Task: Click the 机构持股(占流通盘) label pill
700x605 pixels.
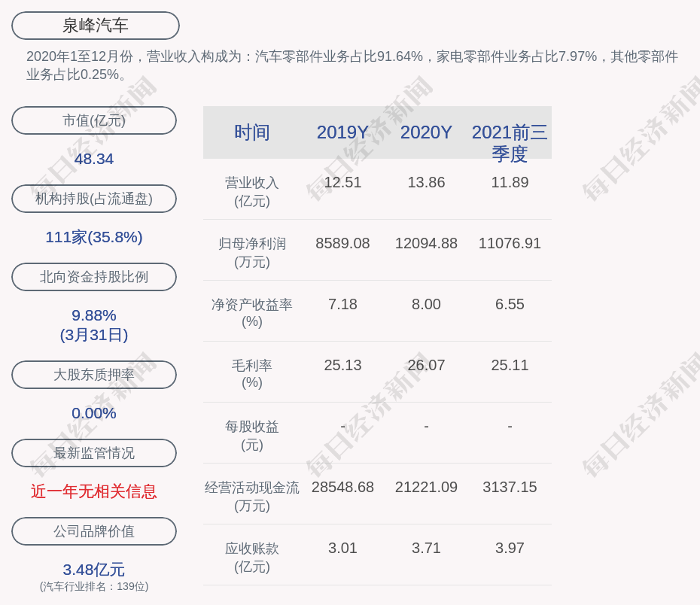Action: pos(94,199)
